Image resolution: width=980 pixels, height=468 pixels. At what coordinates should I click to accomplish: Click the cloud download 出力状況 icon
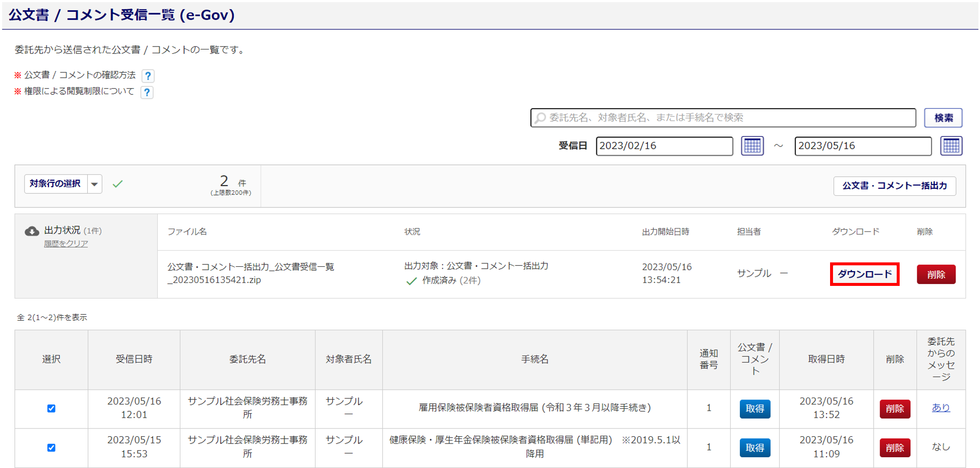coord(32,231)
